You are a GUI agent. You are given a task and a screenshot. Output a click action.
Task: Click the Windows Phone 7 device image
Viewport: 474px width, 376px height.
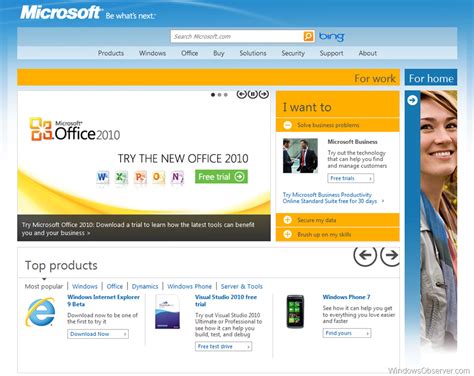click(295, 311)
